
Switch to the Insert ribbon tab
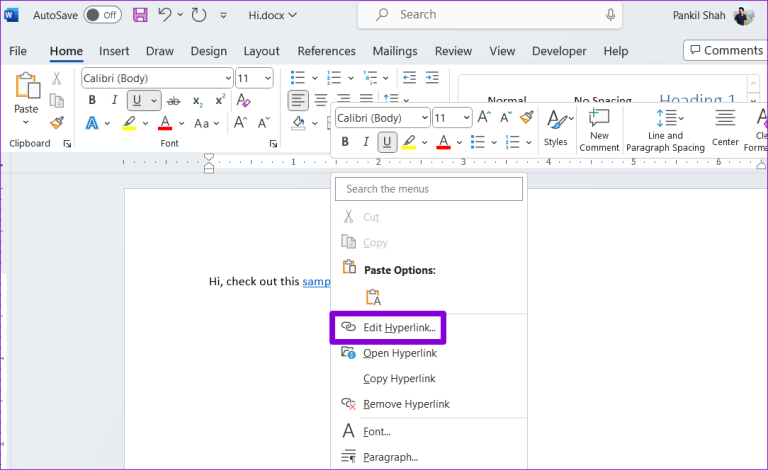click(114, 51)
